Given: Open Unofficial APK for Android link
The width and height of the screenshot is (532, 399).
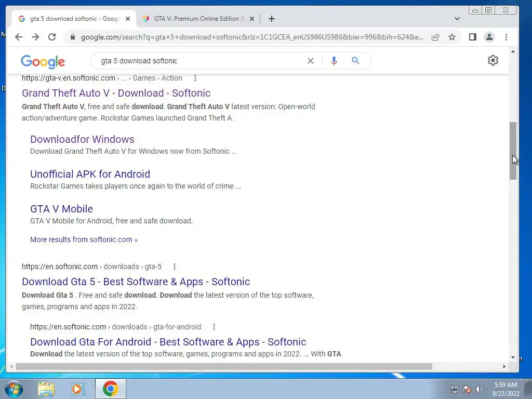Looking at the screenshot, I should 90,174.
